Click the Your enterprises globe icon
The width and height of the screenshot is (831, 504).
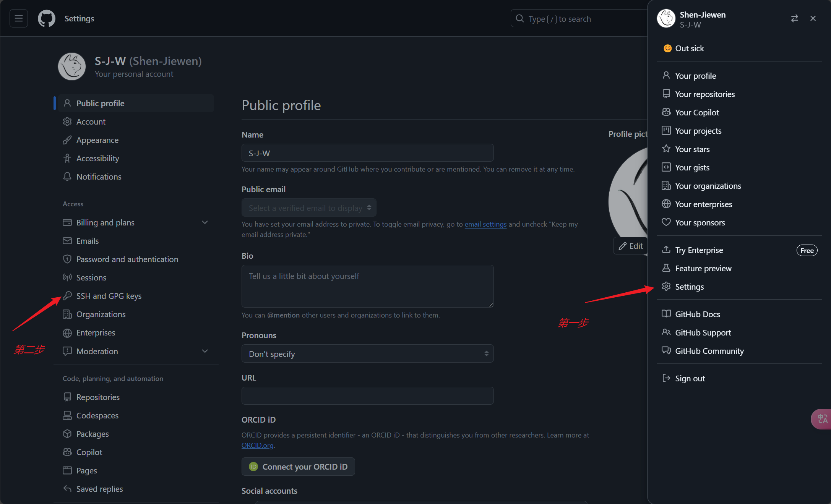[x=666, y=204]
